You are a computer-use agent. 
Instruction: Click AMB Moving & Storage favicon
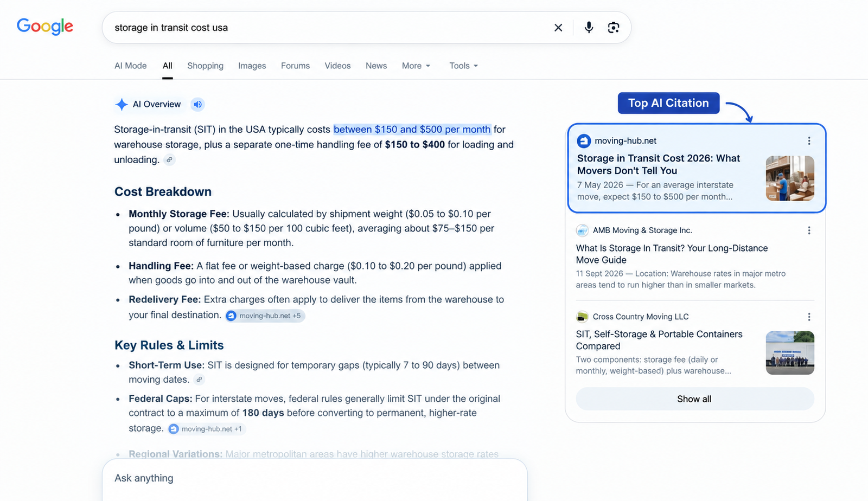click(x=582, y=230)
